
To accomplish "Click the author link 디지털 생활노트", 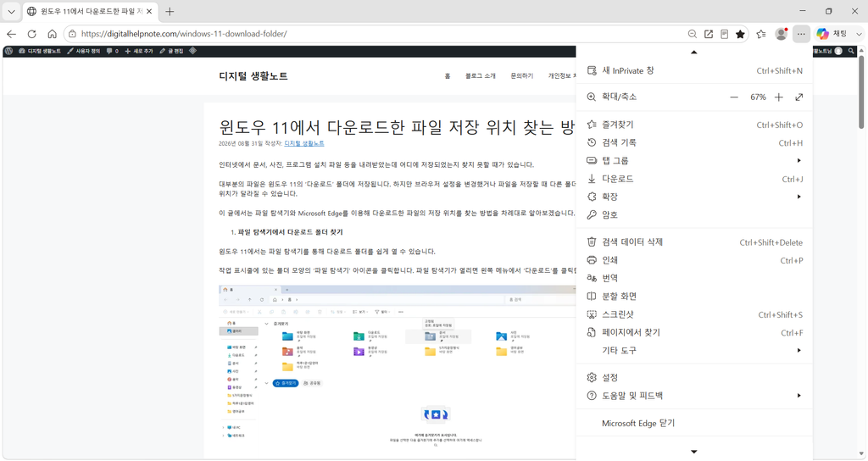I will [304, 143].
